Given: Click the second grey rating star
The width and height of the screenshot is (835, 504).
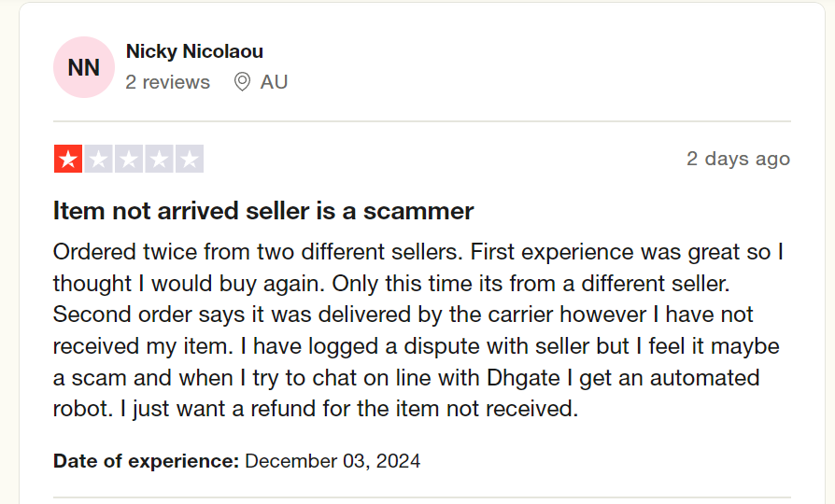Looking at the screenshot, I should (x=99, y=160).
